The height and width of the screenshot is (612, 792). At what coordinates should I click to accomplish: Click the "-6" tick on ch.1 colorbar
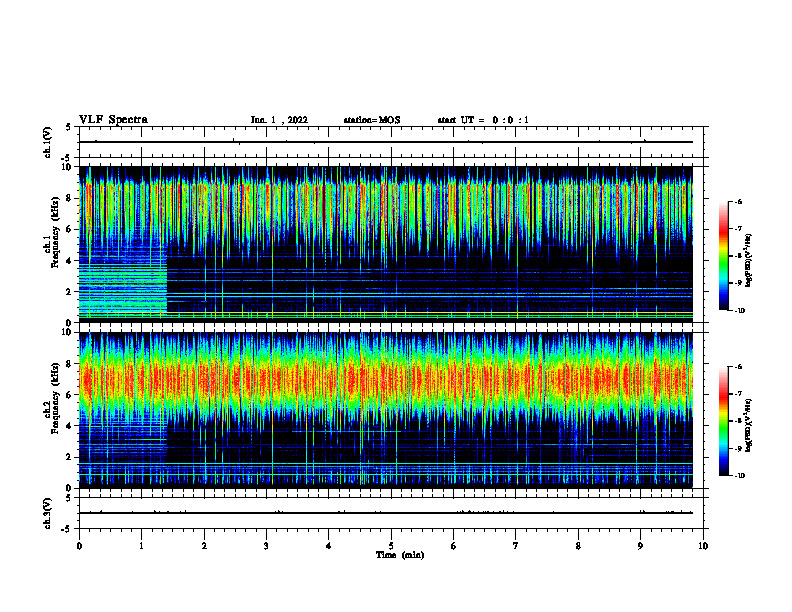tap(739, 201)
